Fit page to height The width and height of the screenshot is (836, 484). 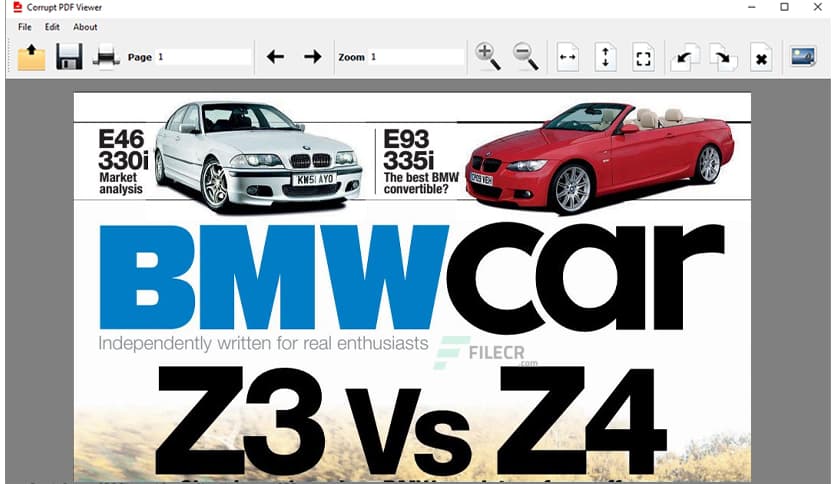tap(606, 57)
